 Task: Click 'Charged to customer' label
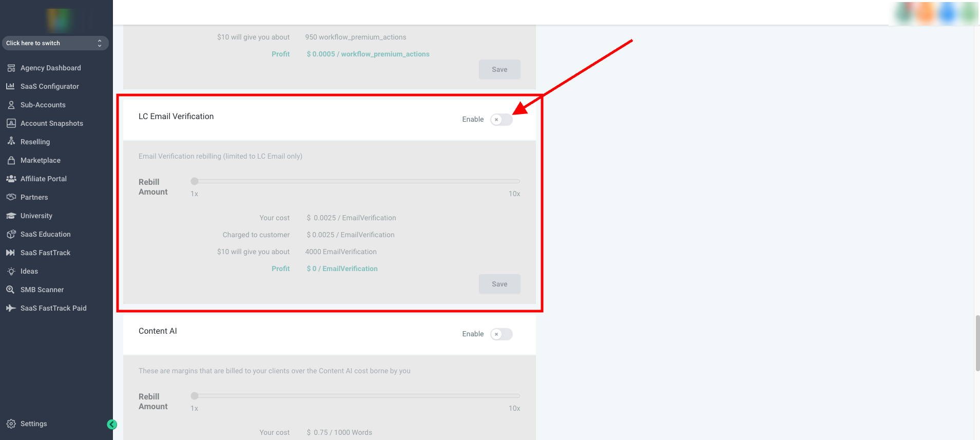coord(256,235)
